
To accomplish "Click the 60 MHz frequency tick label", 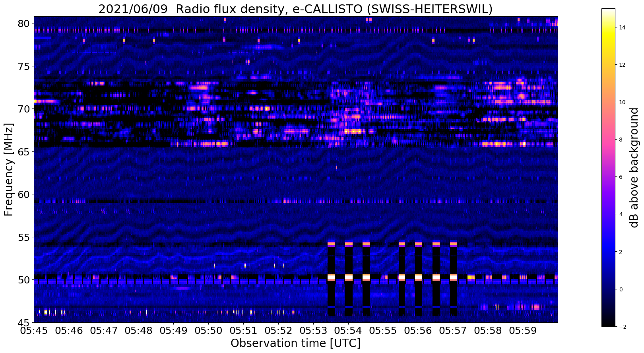I will point(24,194).
